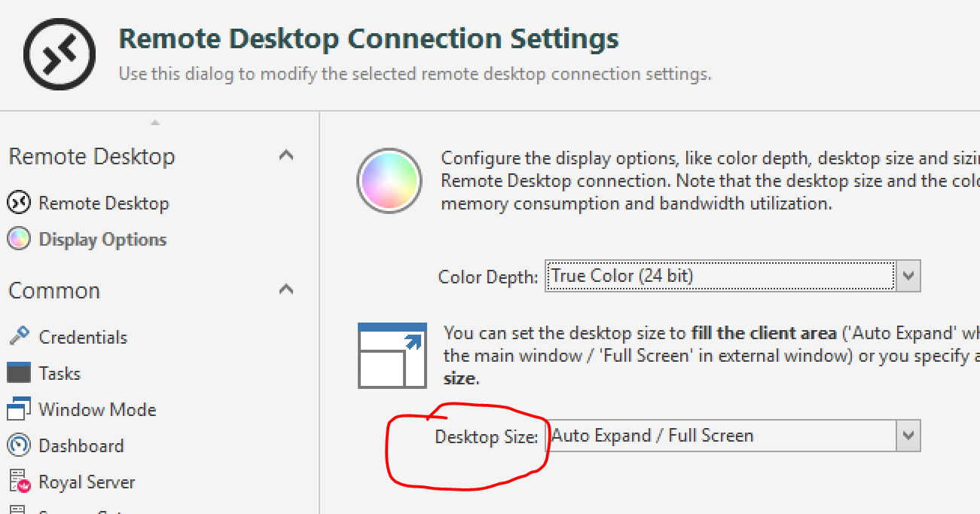The image size is (980, 514).
Task: Open the Color Depth dropdown arrow
Action: pos(908,276)
